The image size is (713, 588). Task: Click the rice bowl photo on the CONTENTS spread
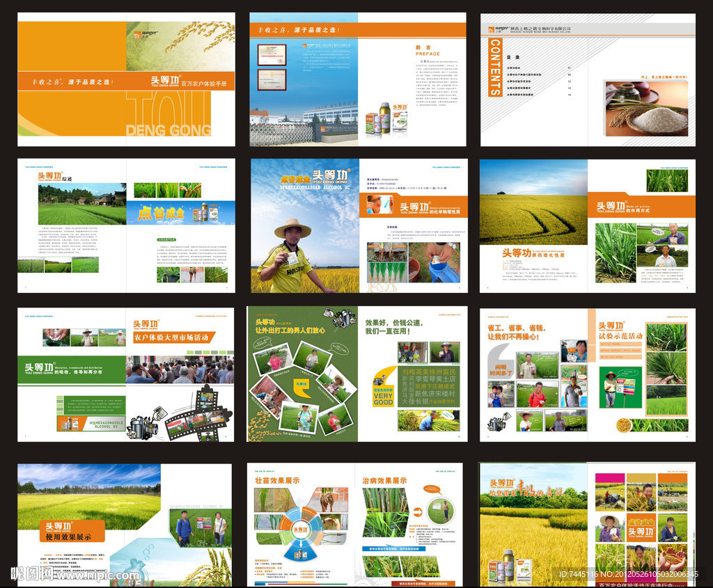coord(646,108)
